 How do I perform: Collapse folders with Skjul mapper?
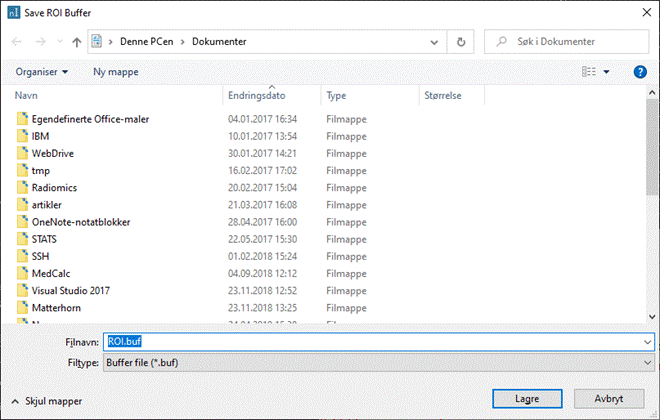coord(47,401)
